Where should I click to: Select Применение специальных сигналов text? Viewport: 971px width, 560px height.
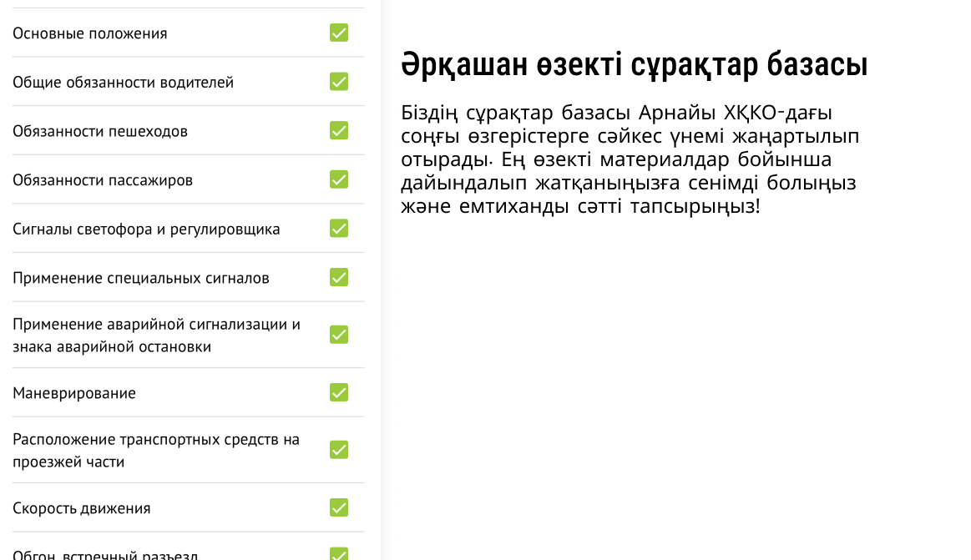tap(140, 278)
